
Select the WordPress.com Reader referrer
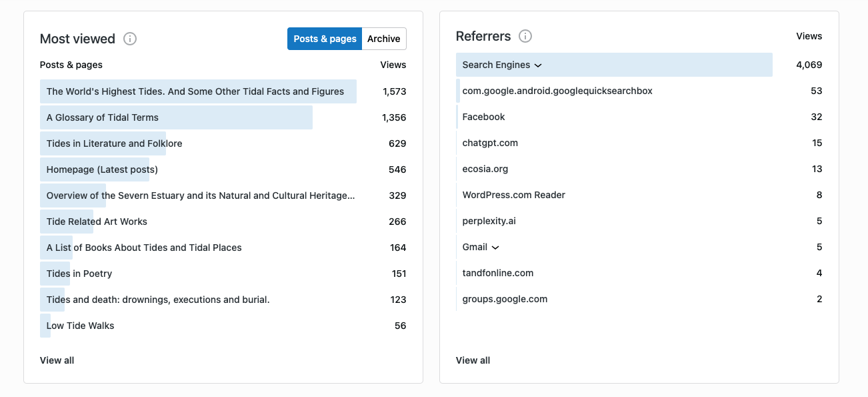[513, 195]
